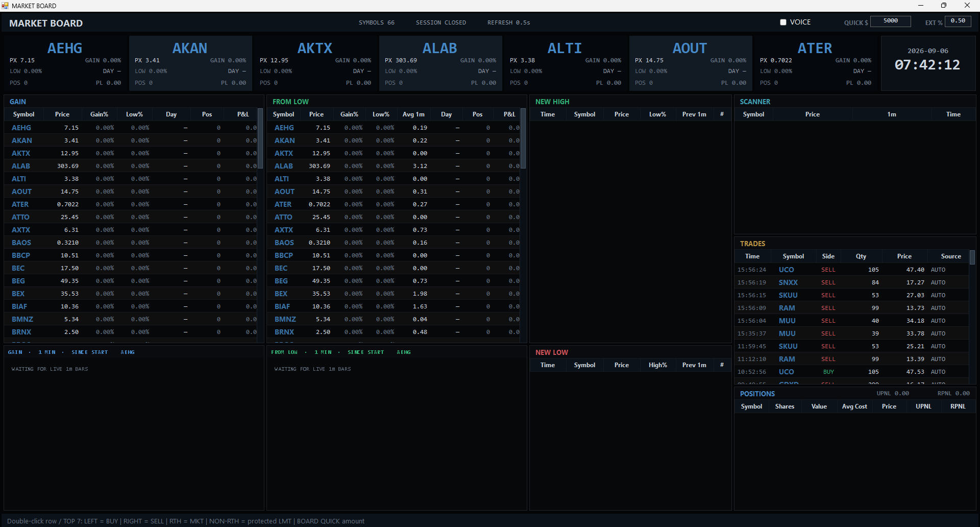Click the High% header in NEW LOW table

pos(657,365)
